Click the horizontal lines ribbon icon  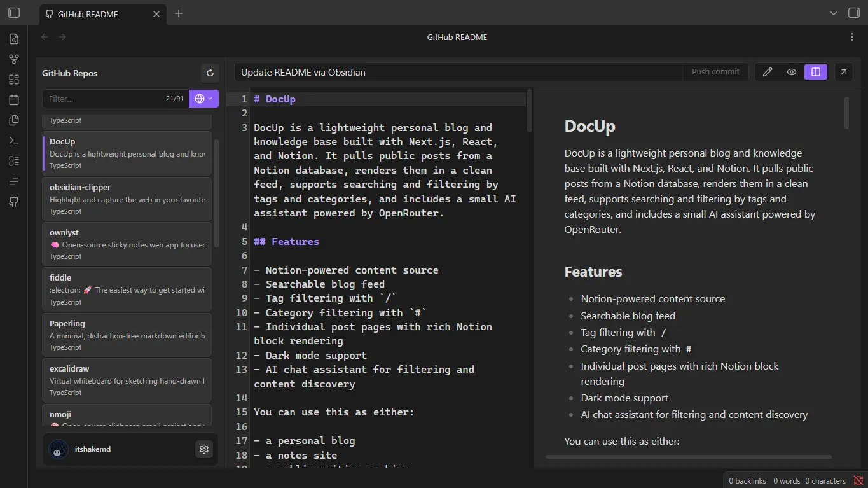click(x=14, y=181)
